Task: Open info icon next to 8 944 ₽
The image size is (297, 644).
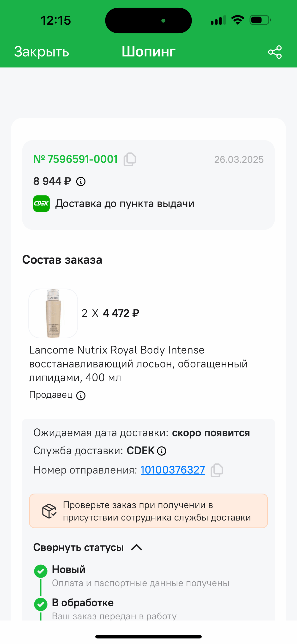Action: click(x=81, y=181)
